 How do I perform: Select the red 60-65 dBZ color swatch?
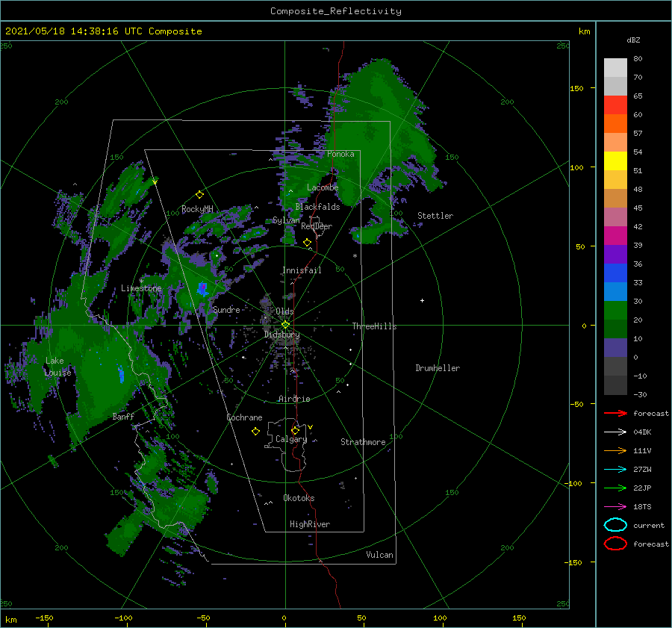615,105
